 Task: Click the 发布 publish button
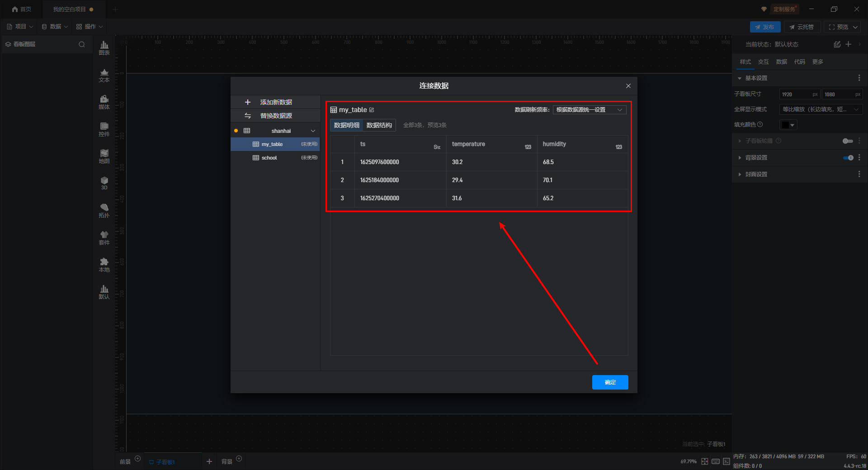(764, 27)
